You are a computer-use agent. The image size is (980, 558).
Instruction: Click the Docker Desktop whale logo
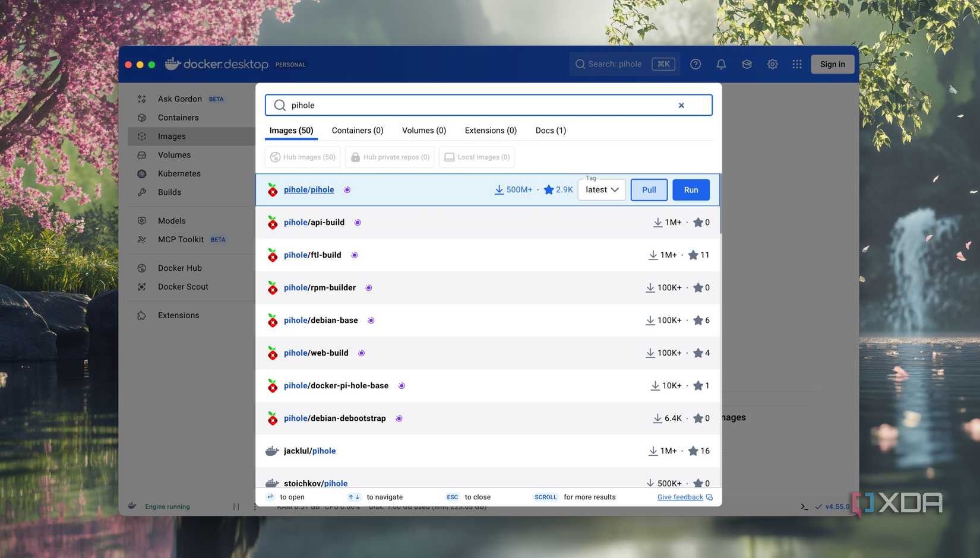coord(172,64)
